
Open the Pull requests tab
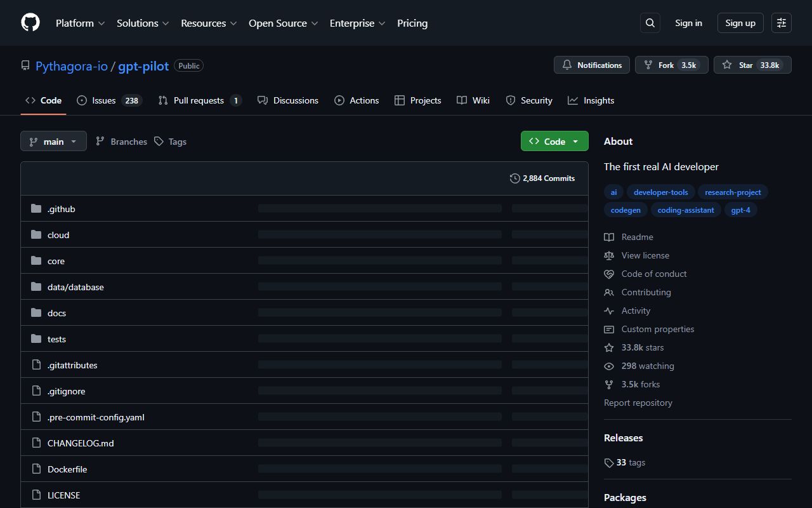[199, 100]
